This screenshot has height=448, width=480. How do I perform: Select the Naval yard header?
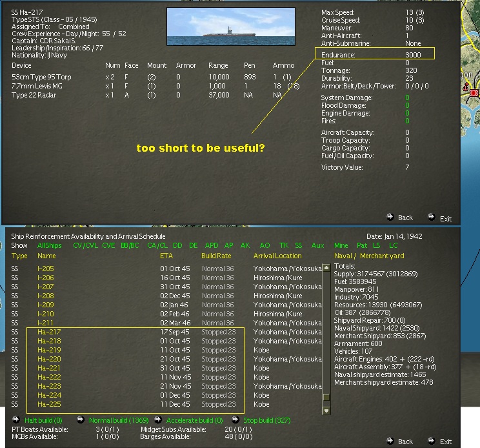343,256
